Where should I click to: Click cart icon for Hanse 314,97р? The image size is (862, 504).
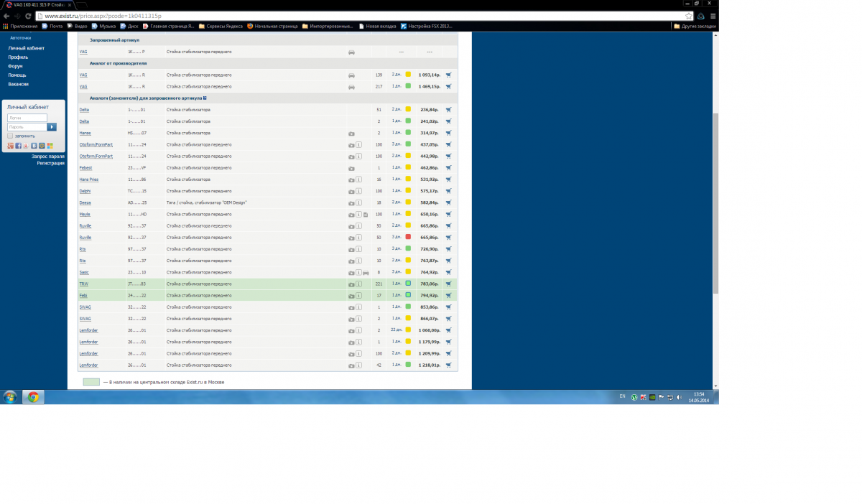(448, 133)
